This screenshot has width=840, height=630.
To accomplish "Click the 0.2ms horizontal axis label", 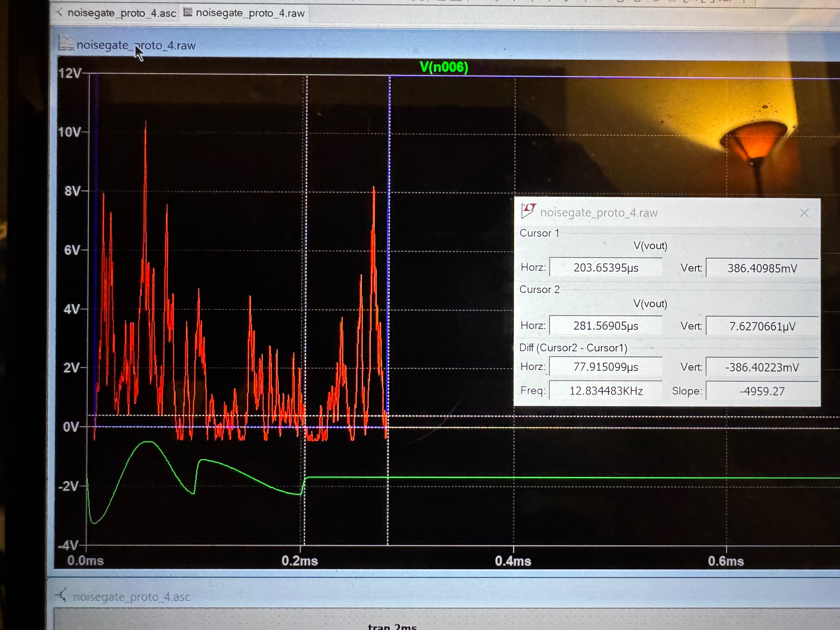I will pyautogui.click(x=300, y=561).
